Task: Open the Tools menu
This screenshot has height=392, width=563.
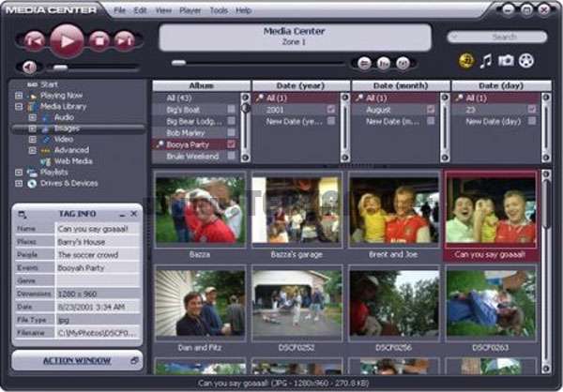Action: [x=219, y=10]
